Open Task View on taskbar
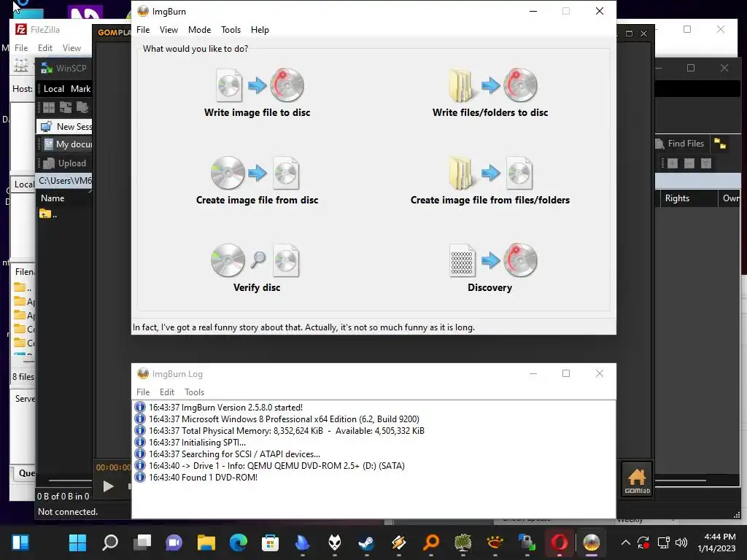The height and width of the screenshot is (560, 747). pyautogui.click(x=142, y=542)
